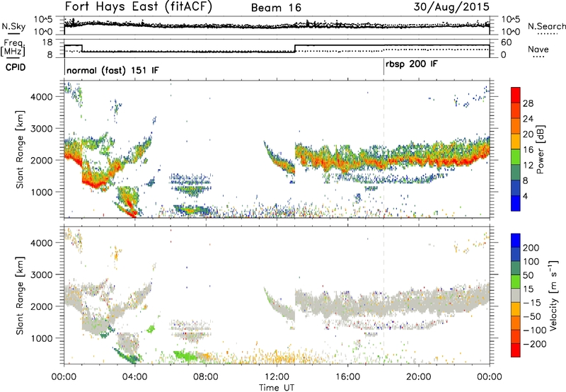Click the Velocity segment between -200 and -100
The height and width of the screenshot is (392, 566).
coord(516,336)
